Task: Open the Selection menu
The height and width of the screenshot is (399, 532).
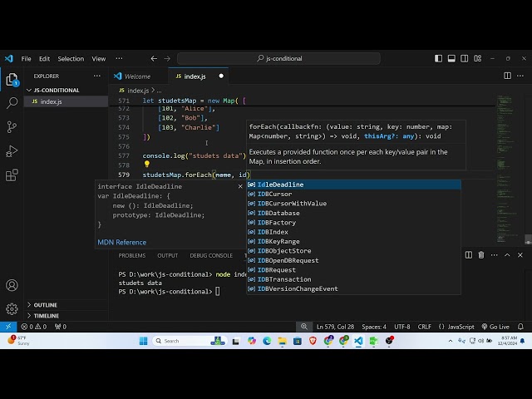Action: click(x=71, y=59)
